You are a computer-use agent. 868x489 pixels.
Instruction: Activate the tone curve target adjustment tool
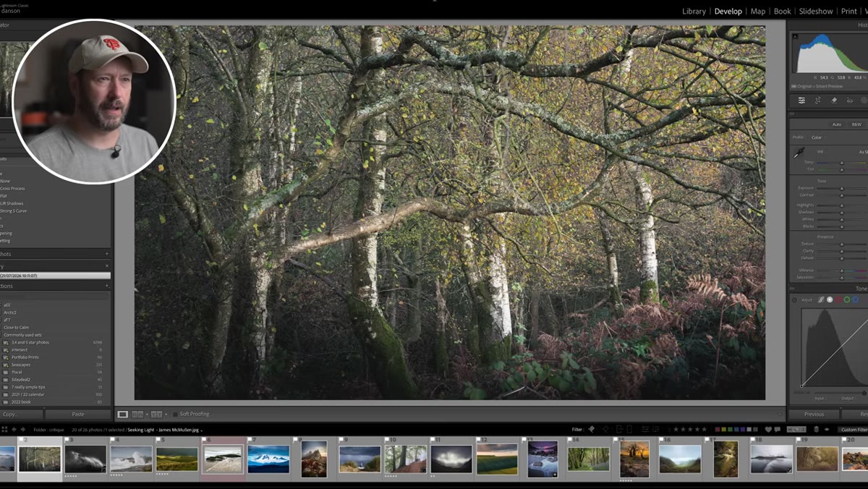tap(794, 299)
